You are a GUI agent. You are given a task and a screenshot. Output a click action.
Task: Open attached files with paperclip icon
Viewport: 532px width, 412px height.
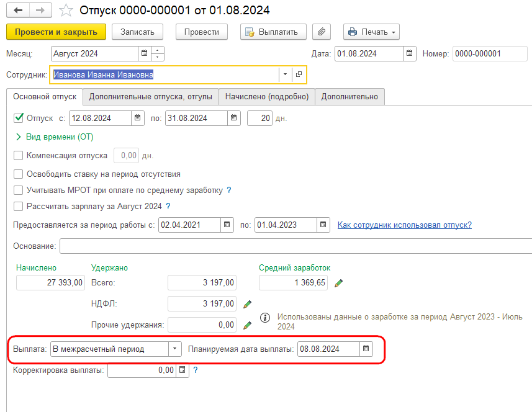coord(322,32)
